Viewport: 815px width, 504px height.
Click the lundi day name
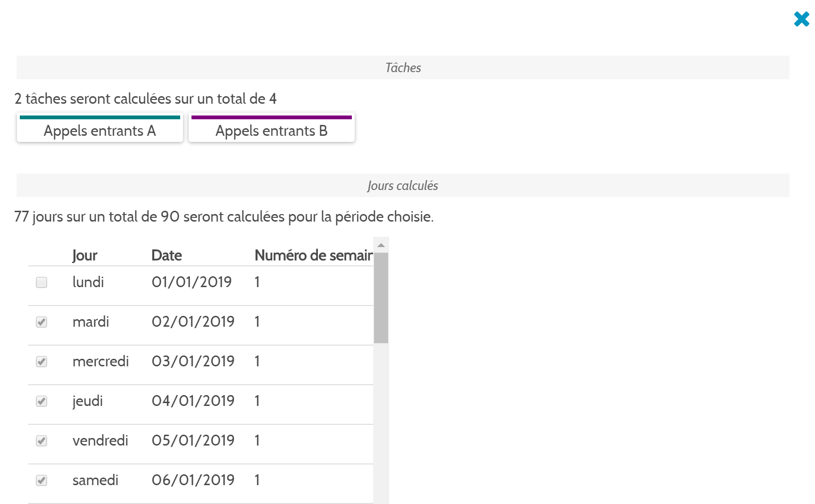88,282
